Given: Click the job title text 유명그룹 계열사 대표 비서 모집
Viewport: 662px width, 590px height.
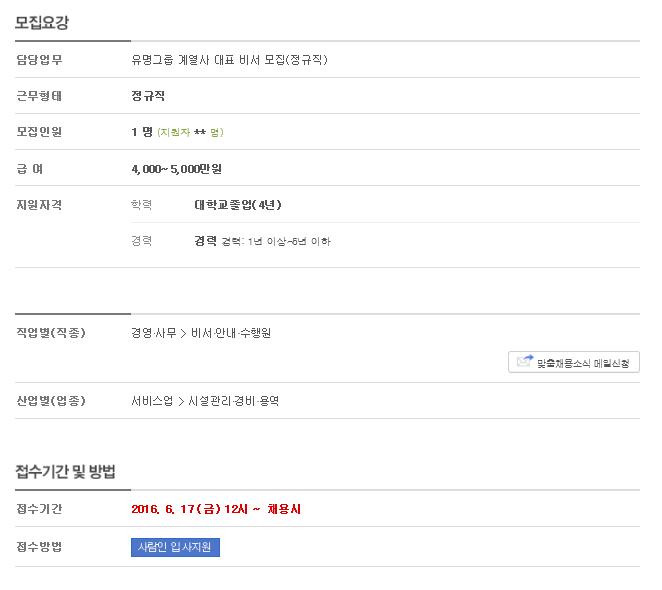Looking at the screenshot, I should pos(229,60).
